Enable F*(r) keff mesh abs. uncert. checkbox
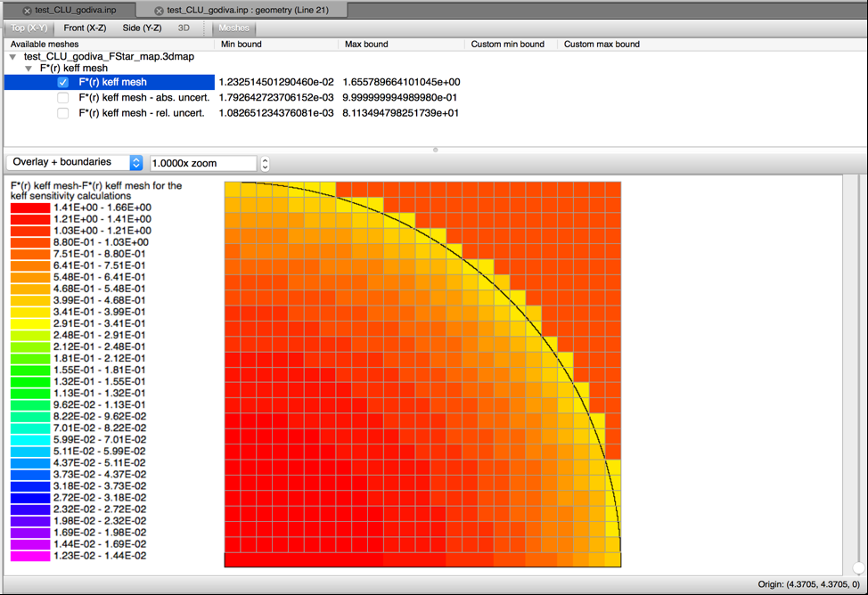868x595 pixels. (x=63, y=97)
